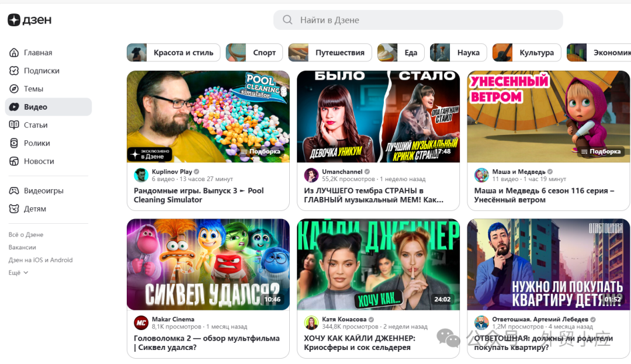Open the Сиквел удался video thumbnail
Image resolution: width=631 pixels, height=364 pixels.
pyautogui.click(x=208, y=264)
